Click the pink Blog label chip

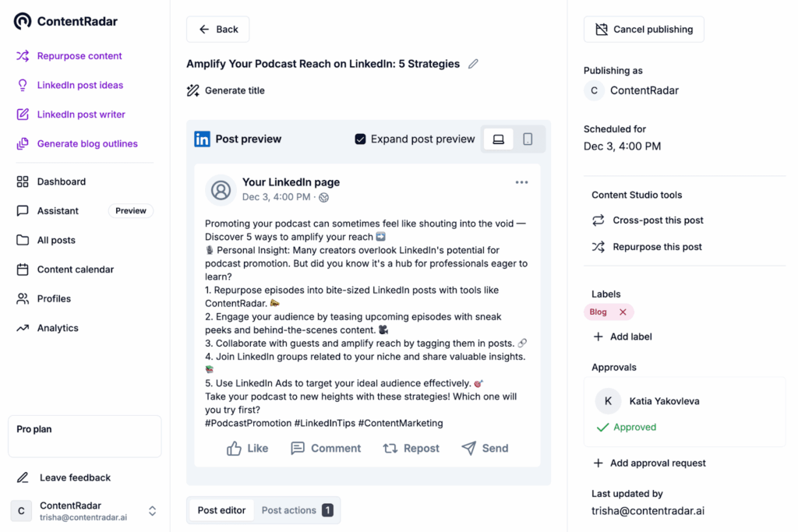point(598,312)
